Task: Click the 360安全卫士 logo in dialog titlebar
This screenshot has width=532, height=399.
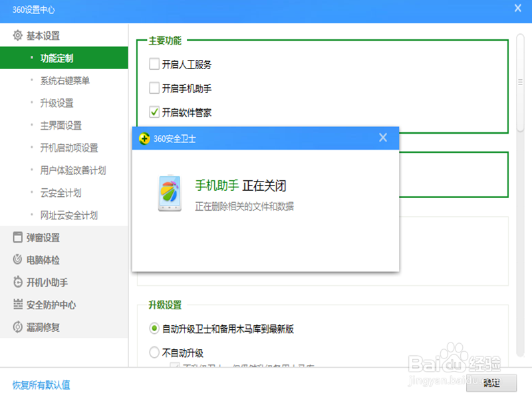Action: point(146,138)
